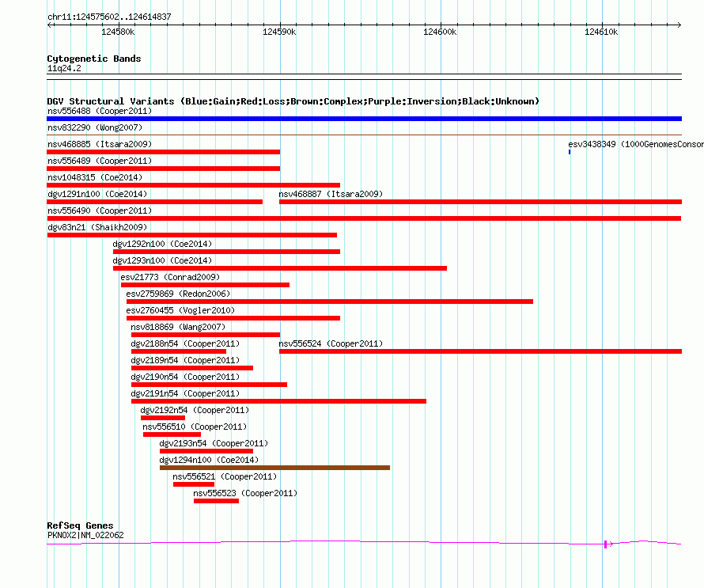Click the 124600k ruler tick label
Image resolution: width=704 pixels, height=588 pixels.
click(x=440, y=32)
